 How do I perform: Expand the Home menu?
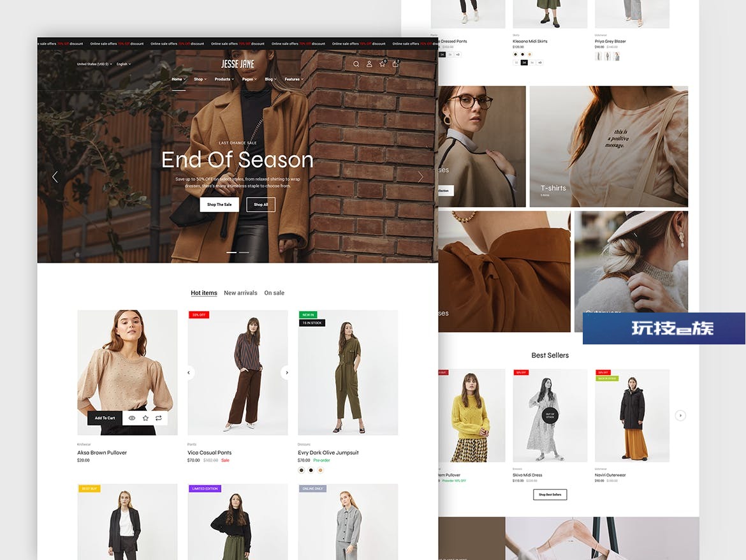179,79
